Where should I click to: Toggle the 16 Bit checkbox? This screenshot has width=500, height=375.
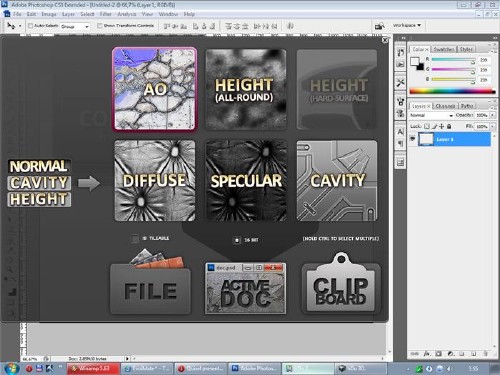pyautogui.click(x=237, y=240)
